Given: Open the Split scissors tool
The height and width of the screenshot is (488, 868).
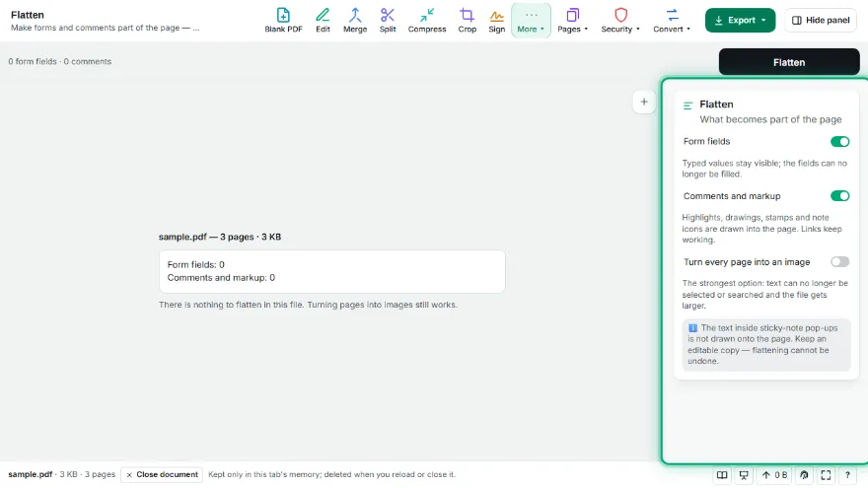Looking at the screenshot, I should click(x=388, y=21).
